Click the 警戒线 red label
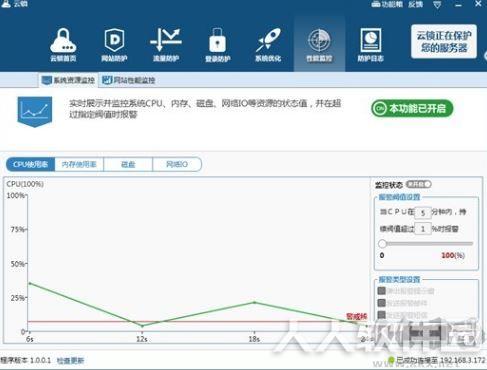This screenshot has height=370, width=487. pos(356,316)
